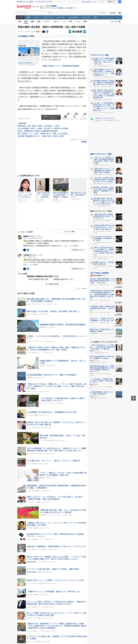The image size is (138, 644).
Task: Open the Yahoo! JAPAN News logo
Action: pos(27,7)
